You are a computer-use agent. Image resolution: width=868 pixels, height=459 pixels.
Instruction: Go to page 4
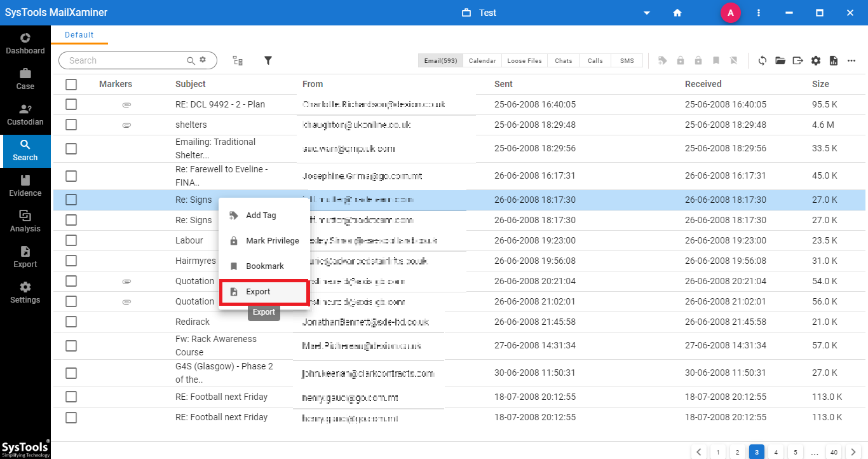[776, 452]
